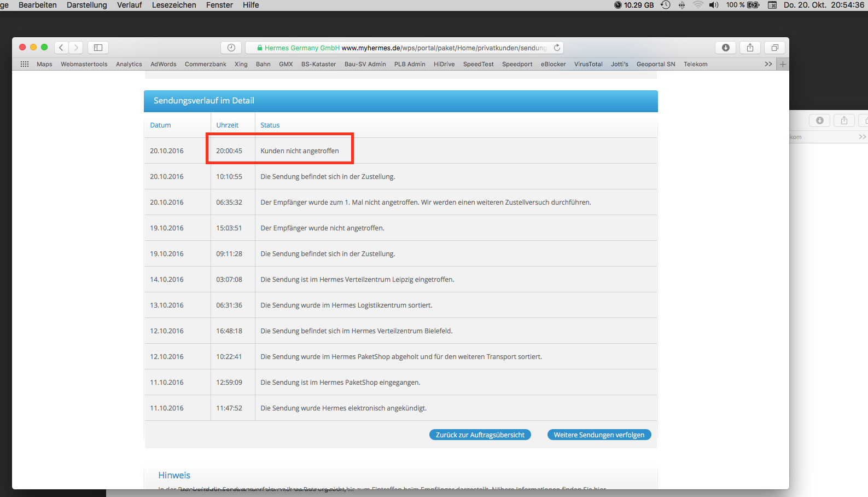Screen dimensions: 868x497
Task: Open the Analytics bookmark
Action: (129, 64)
